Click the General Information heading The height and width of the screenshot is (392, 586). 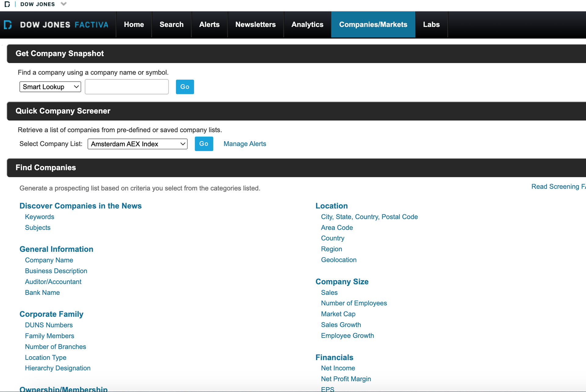coord(56,249)
